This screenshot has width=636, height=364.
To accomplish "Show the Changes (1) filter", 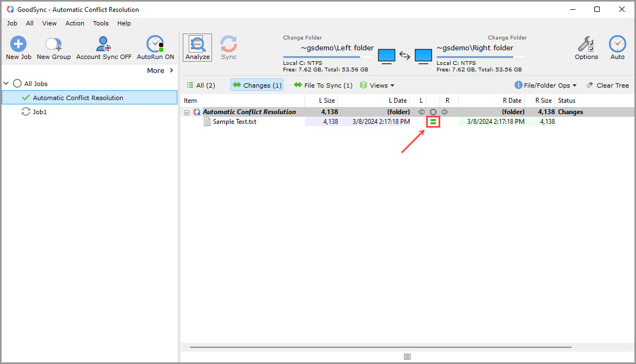I will point(257,85).
